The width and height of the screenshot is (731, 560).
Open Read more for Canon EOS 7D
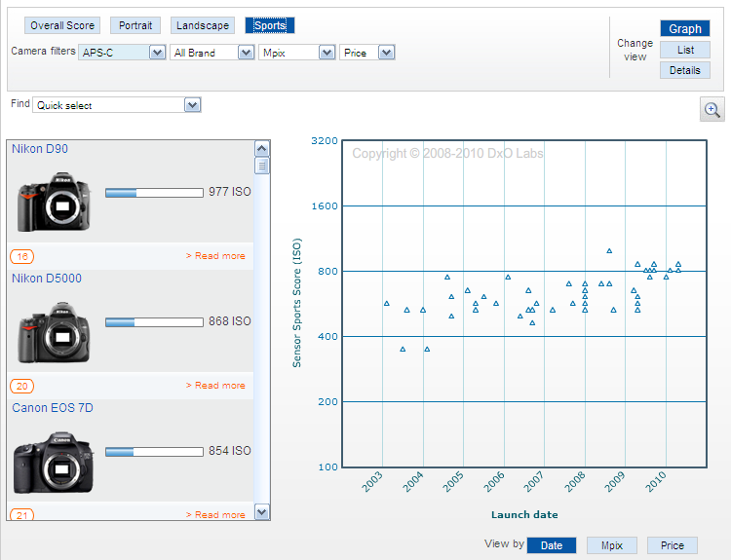pos(215,515)
